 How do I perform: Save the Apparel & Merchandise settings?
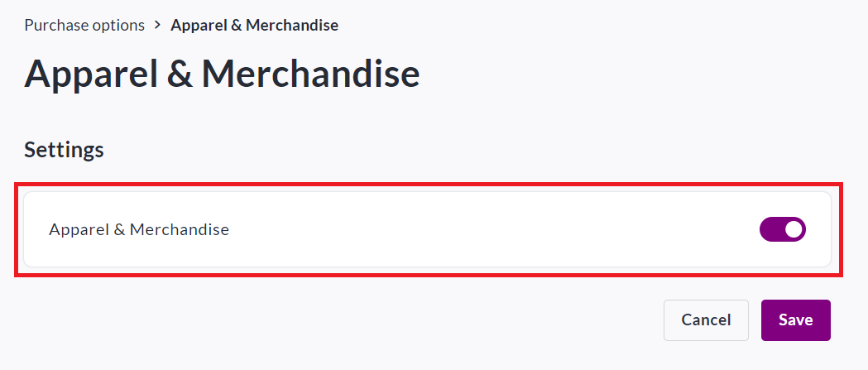tap(795, 320)
